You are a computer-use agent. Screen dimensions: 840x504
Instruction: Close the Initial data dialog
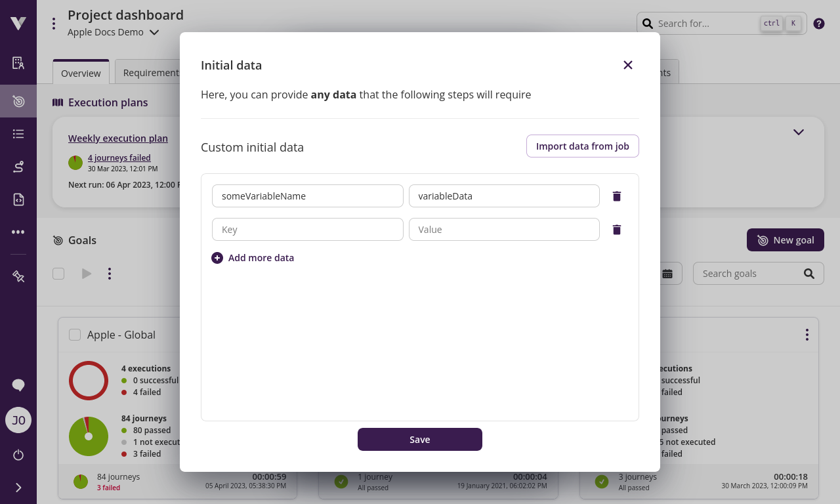(628, 65)
